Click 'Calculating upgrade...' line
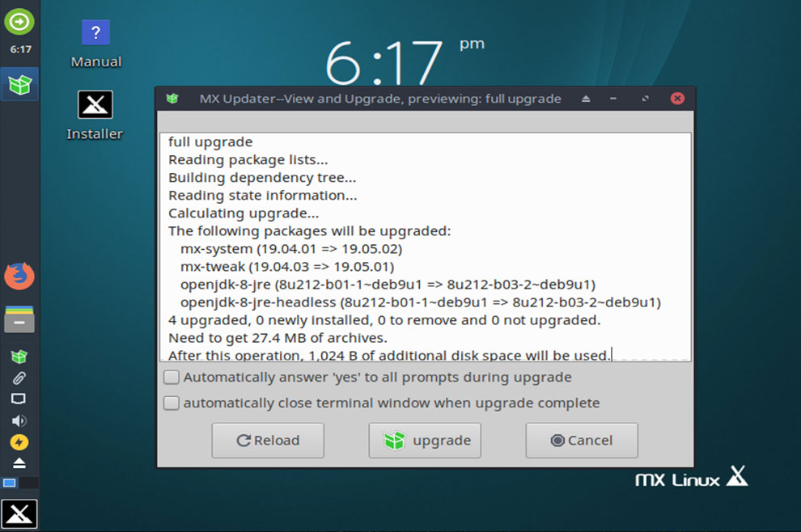Image resolution: width=801 pixels, height=532 pixels. pos(244,213)
